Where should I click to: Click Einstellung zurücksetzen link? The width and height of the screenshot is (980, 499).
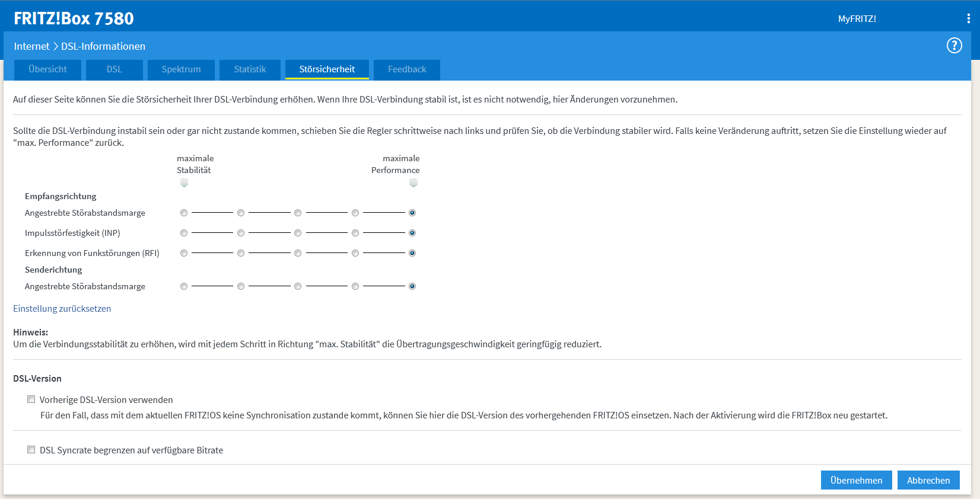click(x=62, y=309)
